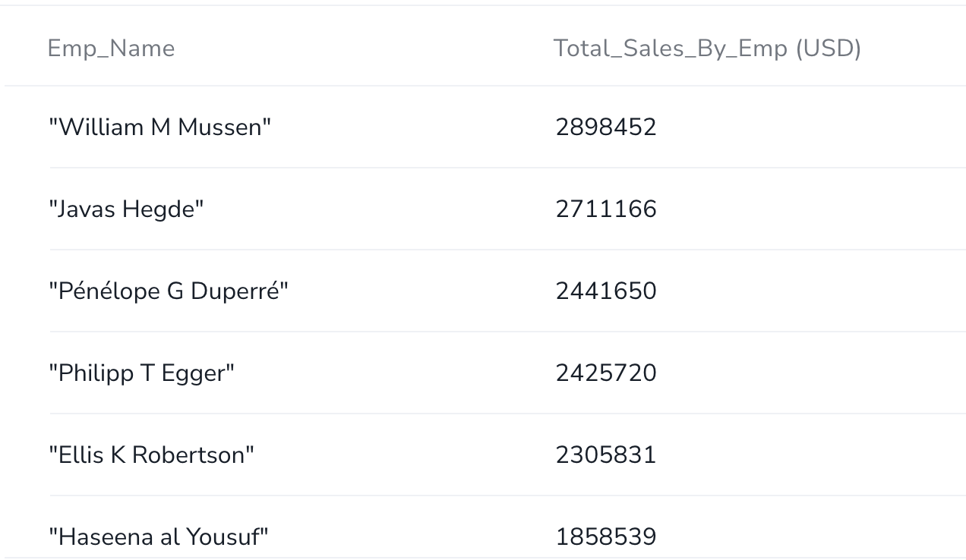Click the "Haseena al Yousuf" name cell
This screenshot has height=560, width=966.
click(159, 536)
